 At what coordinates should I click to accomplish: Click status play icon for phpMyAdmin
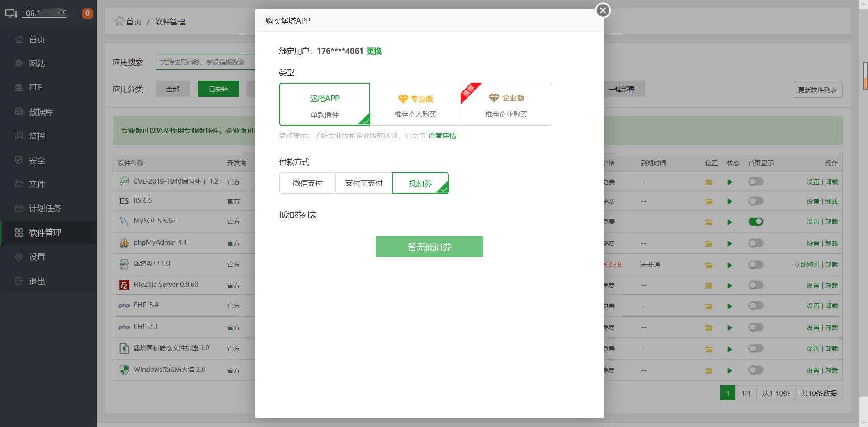(730, 244)
